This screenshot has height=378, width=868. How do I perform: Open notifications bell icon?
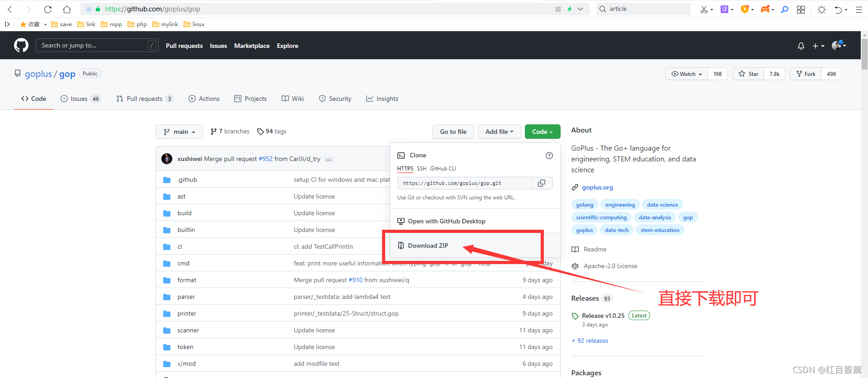click(801, 46)
